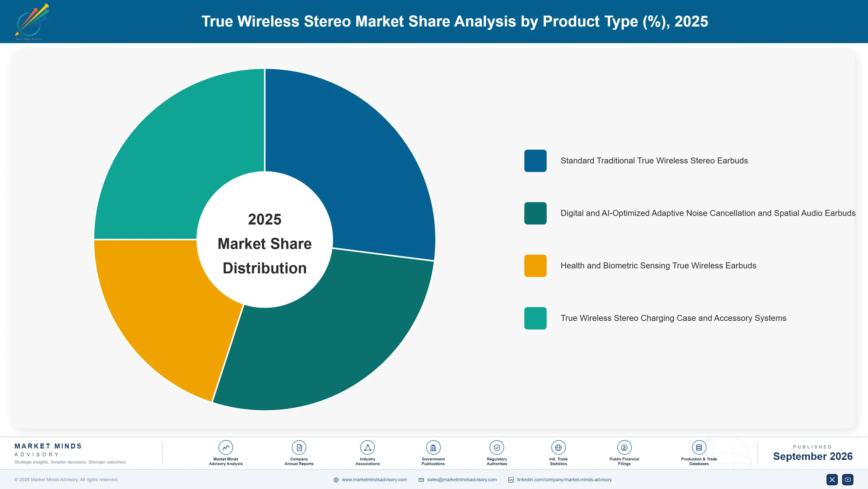This screenshot has height=489, width=868.
Task: Click the copyright notice text
Action: click(x=66, y=480)
